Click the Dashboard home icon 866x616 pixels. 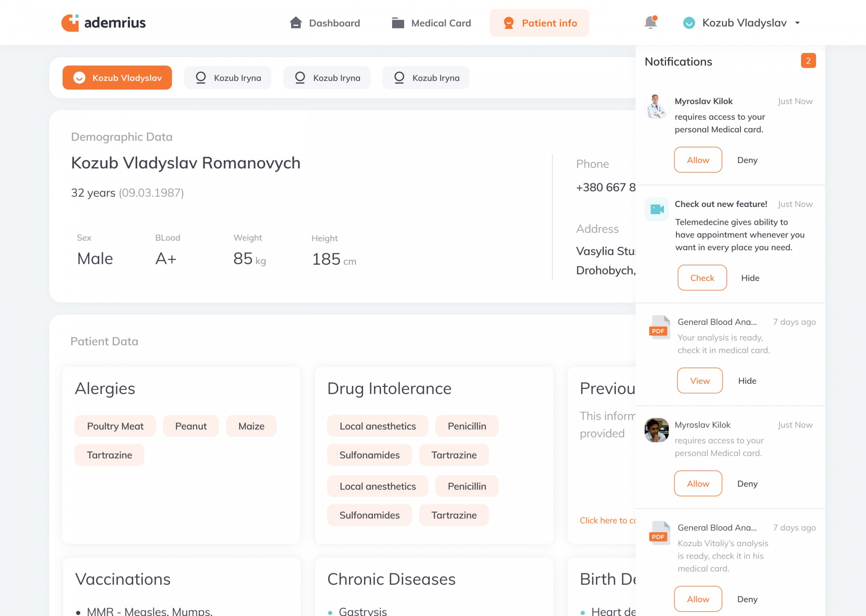[x=296, y=23]
